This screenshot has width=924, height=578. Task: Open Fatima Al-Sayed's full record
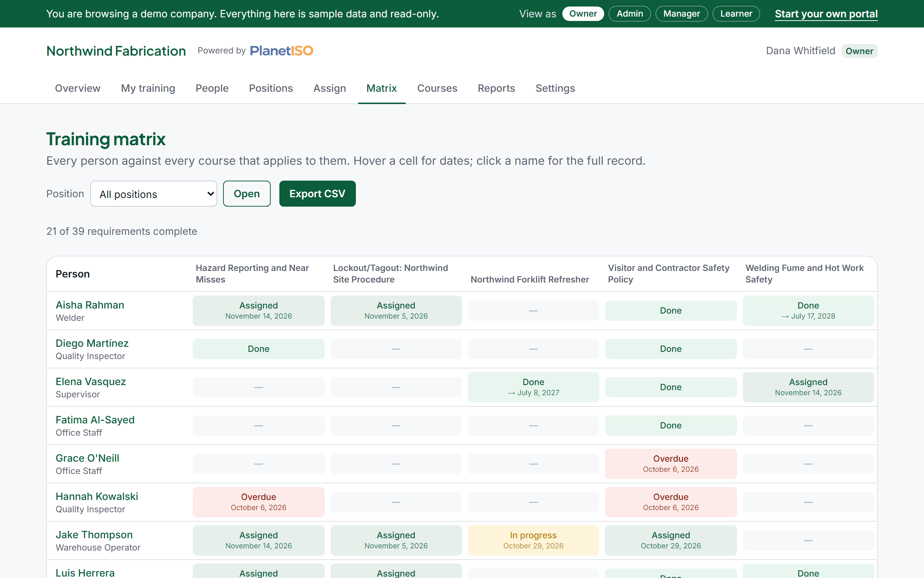[95, 420]
